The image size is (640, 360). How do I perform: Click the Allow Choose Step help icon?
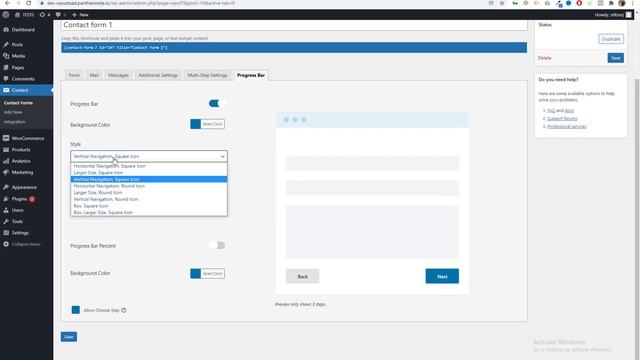pos(124,310)
